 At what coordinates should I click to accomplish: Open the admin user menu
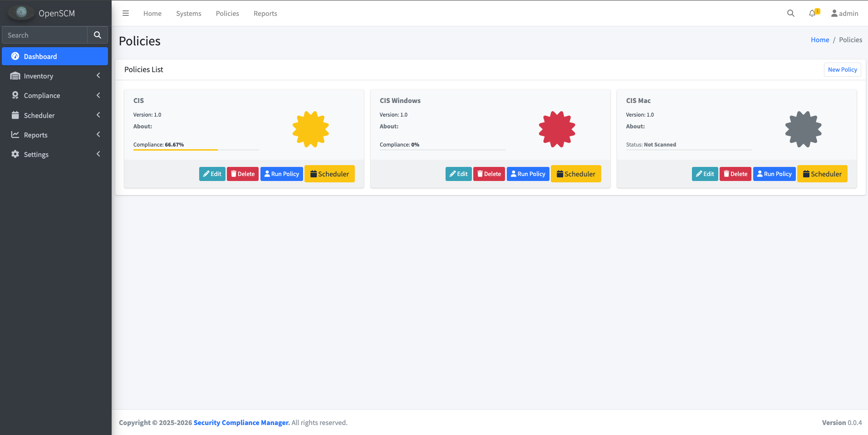coord(844,14)
